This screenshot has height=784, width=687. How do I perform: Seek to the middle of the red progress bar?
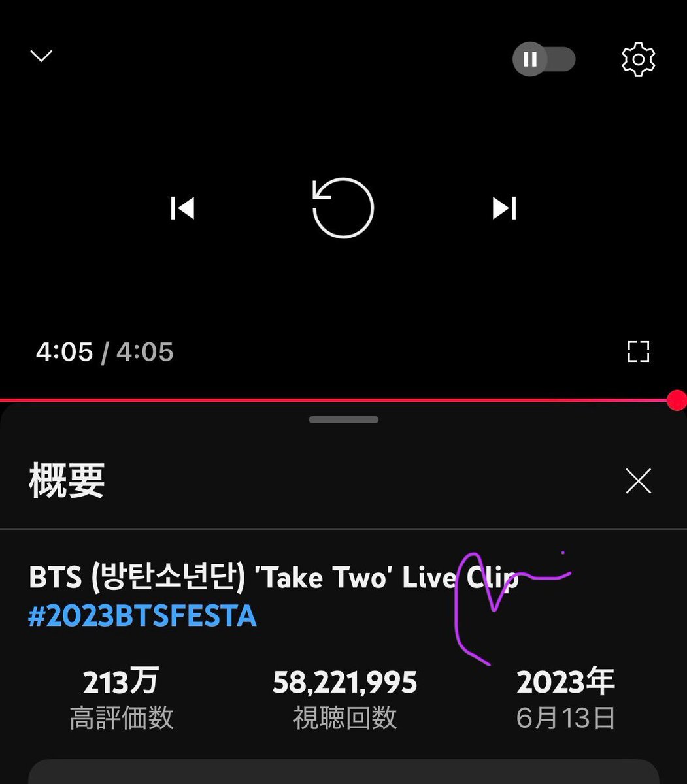tap(338, 400)
